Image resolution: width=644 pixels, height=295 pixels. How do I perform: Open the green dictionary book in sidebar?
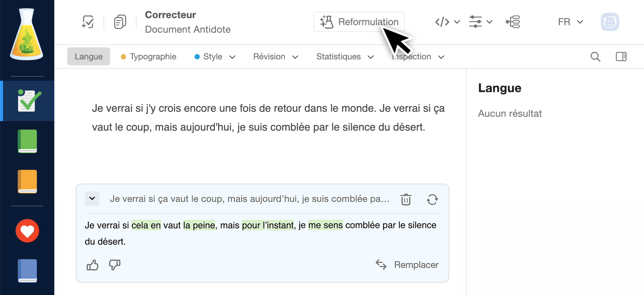click(27, 141)
